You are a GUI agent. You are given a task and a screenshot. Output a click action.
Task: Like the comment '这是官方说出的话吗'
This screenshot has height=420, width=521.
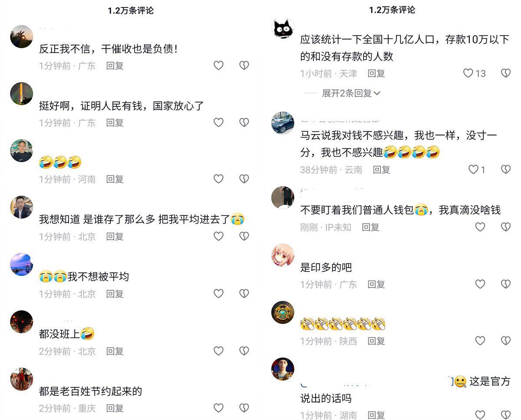(x=480, y=415)
